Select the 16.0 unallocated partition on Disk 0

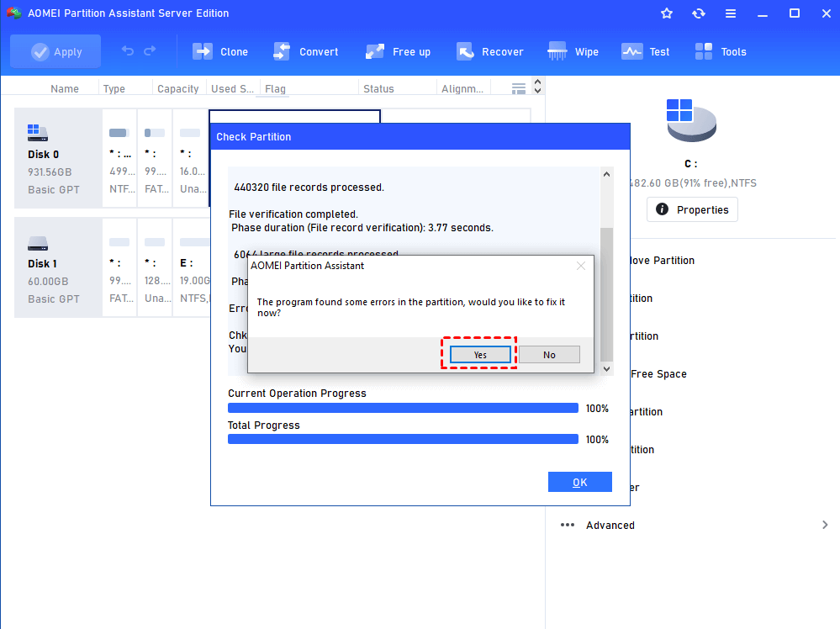(191, 158)
